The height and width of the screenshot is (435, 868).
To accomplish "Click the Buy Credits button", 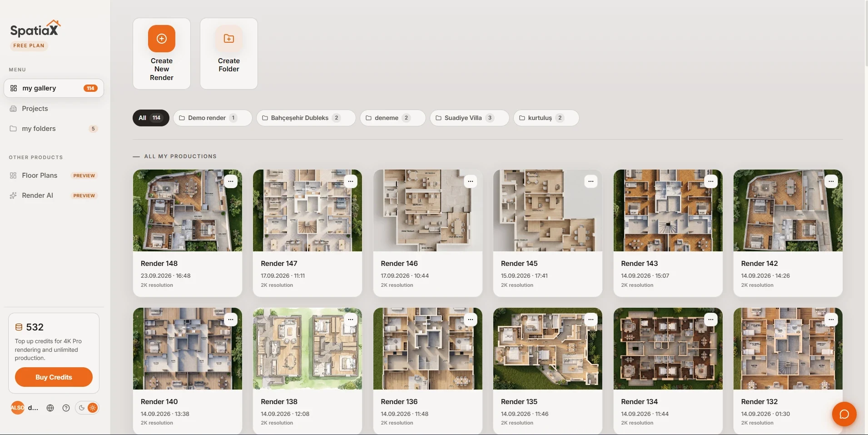I will [54, 377].
